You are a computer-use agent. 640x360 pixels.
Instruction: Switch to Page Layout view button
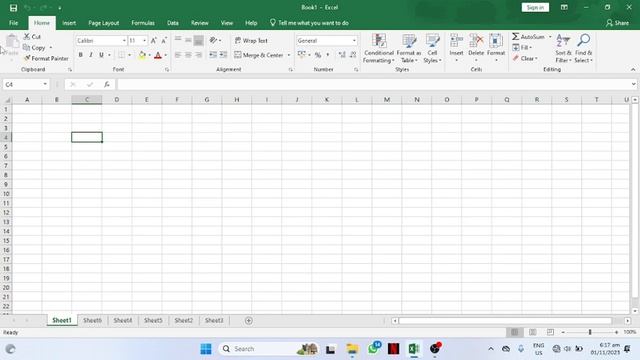(533, 332)
